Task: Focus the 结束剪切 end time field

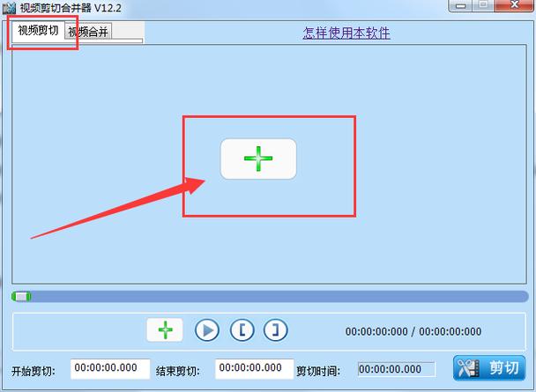Action: coord(254,369)
